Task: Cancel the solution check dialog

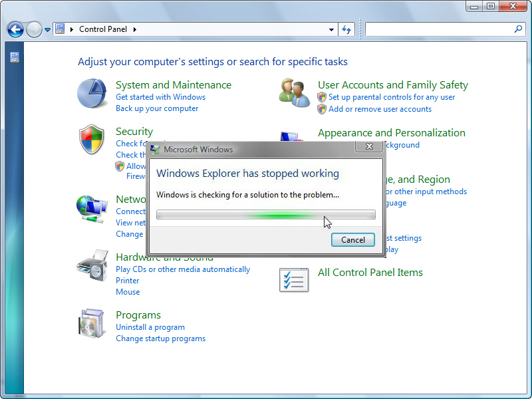Action: pos(353,240)
